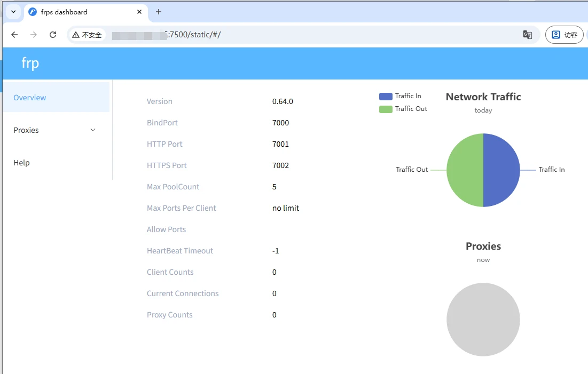Image resolution: width=588 pixels, height=374 pixels.
Task: Click the Proxies chevron arrow
Action: (93, 130)
